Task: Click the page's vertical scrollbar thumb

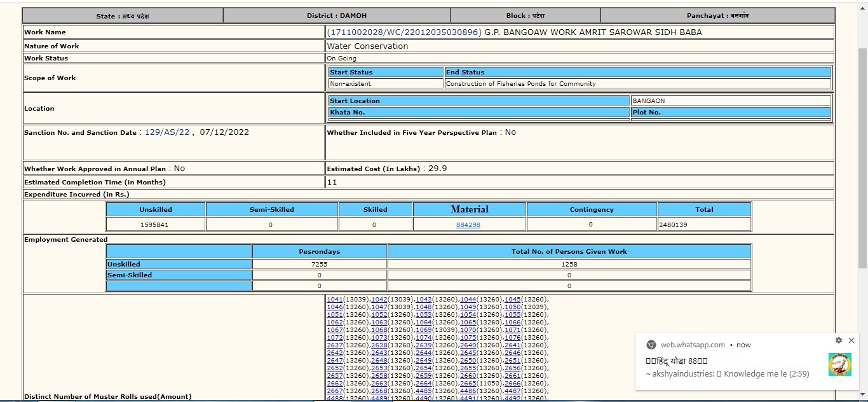Action: coord(863,158)
